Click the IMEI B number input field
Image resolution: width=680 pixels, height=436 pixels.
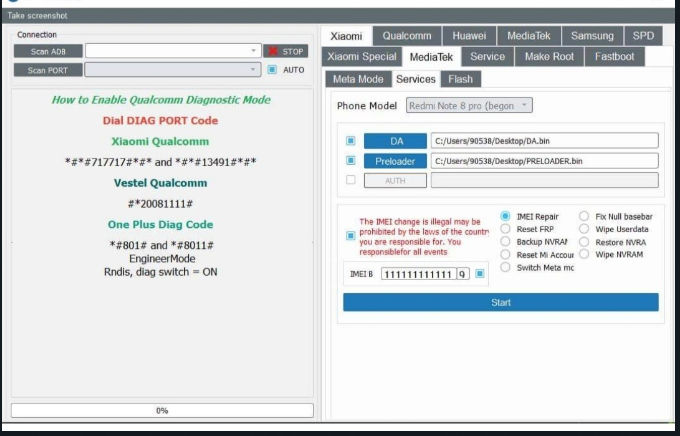[418, 274]
